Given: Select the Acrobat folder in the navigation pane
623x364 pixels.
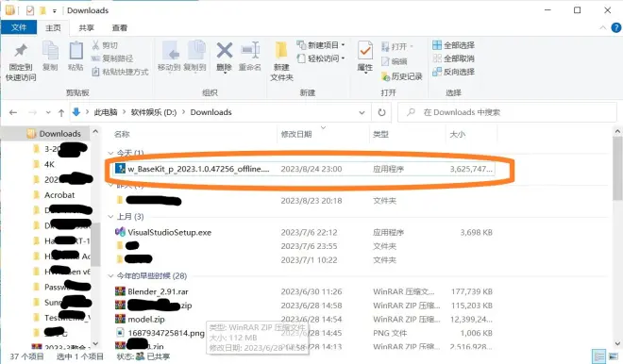Looking at the screenshot, I should (x=59, y=195).
